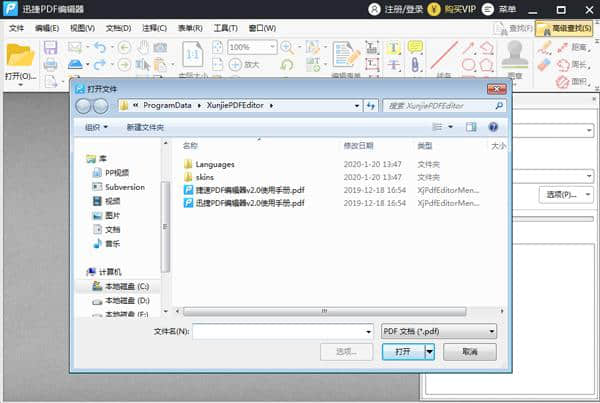Click the 文件名 input field
Image resolution: width=600 pixels, height=403 pixels.
tap(283, 331)
